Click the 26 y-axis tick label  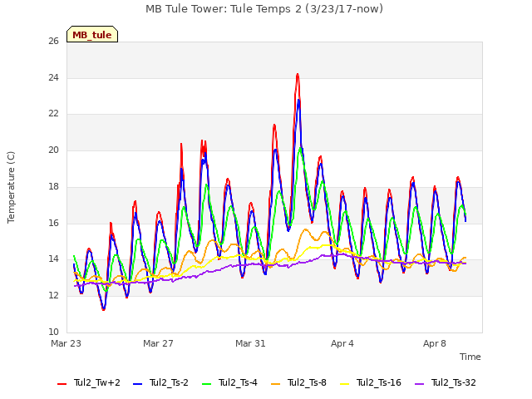53,42
